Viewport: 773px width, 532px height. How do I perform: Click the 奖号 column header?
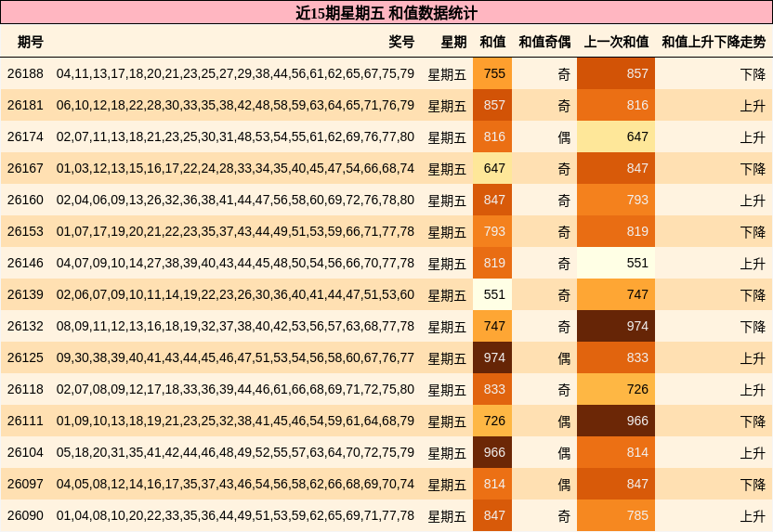(401, 42)
